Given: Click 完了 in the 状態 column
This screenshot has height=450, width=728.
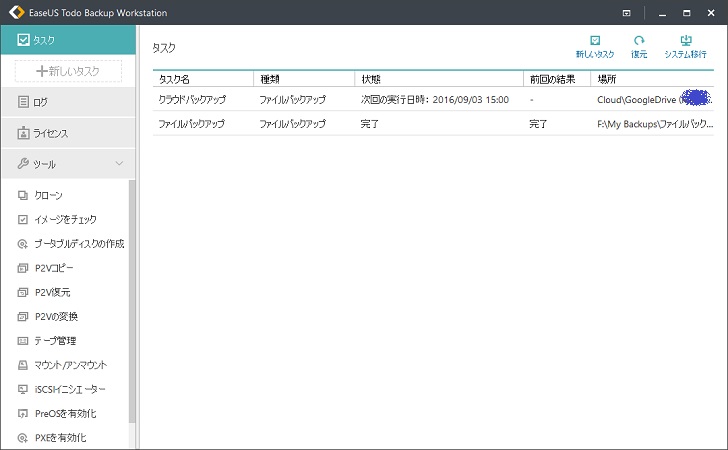Looking at the screenshot, I should [370, 124].
